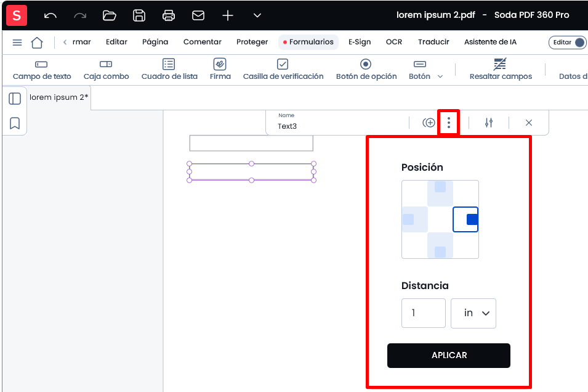
Task: Click the Name field containing Text3
Action: click(337, 123)
